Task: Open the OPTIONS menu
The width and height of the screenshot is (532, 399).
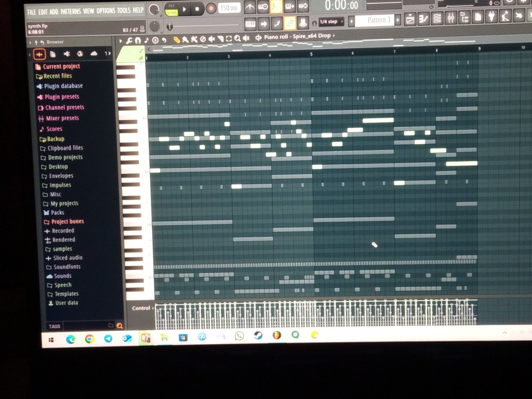Action: click(106, 11)
